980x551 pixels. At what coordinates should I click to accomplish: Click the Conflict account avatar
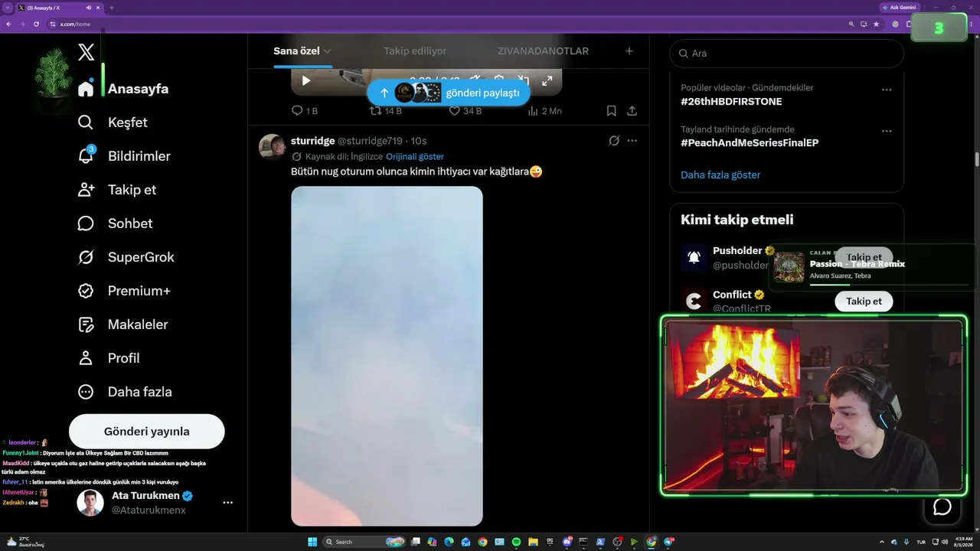tap(694, 302)
